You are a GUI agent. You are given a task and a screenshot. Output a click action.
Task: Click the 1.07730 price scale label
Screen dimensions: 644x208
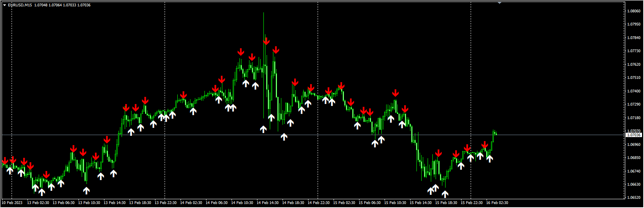[634, 51]
